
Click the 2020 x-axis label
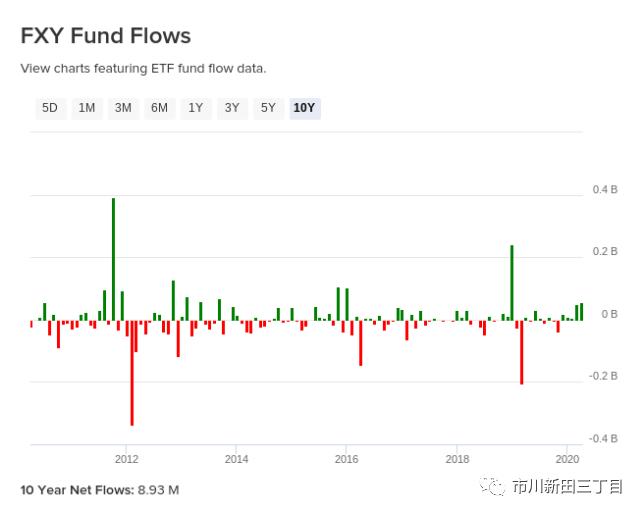(567, 460)
